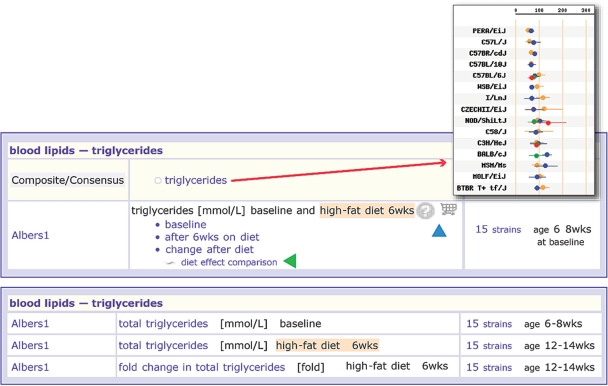Click the C57BL/6J strain label in plot
The height and width of the screenshot is (386, 608).
[489, 75]
